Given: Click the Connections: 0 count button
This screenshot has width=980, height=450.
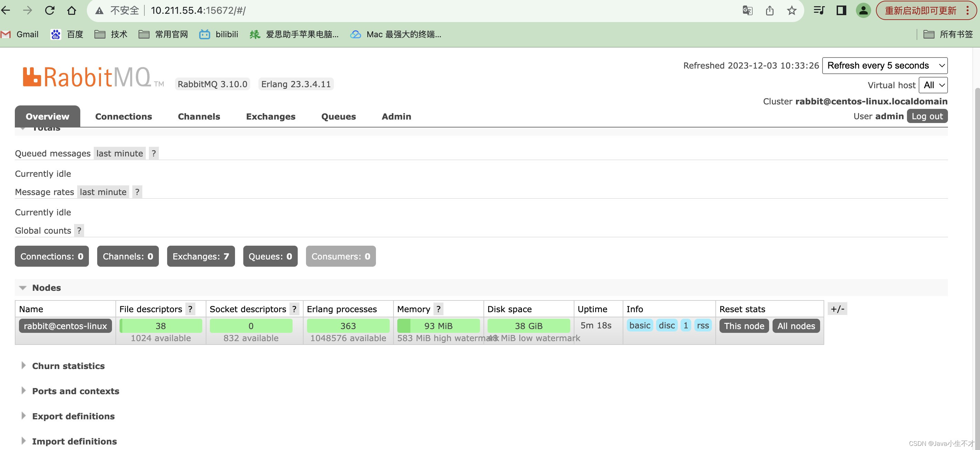Looking at the screenshot, I should click(x=52, y=256).
